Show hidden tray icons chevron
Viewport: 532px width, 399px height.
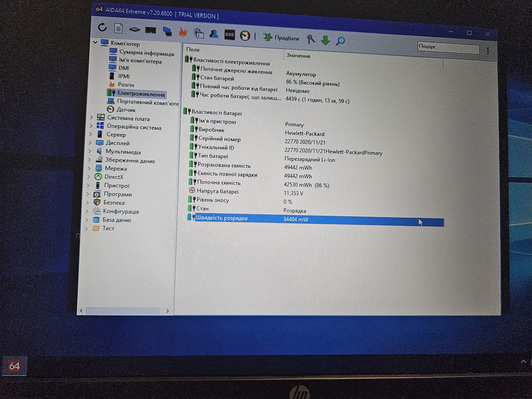tap(523, 361)
